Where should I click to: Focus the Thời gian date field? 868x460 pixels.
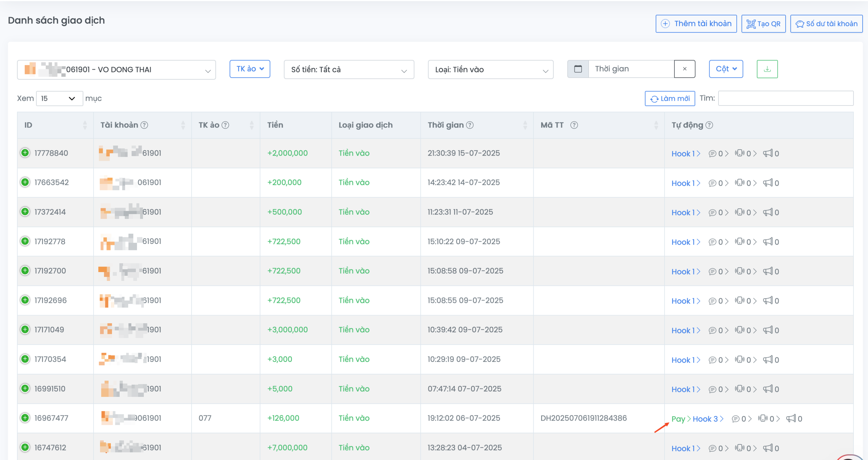tap(631, 69)
